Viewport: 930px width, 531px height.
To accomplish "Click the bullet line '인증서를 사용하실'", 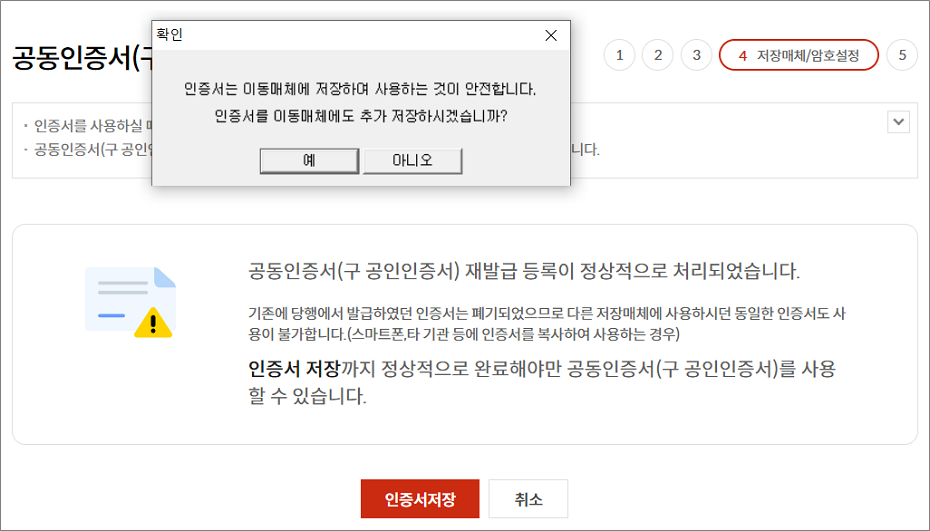I will [x=88, y=126].
